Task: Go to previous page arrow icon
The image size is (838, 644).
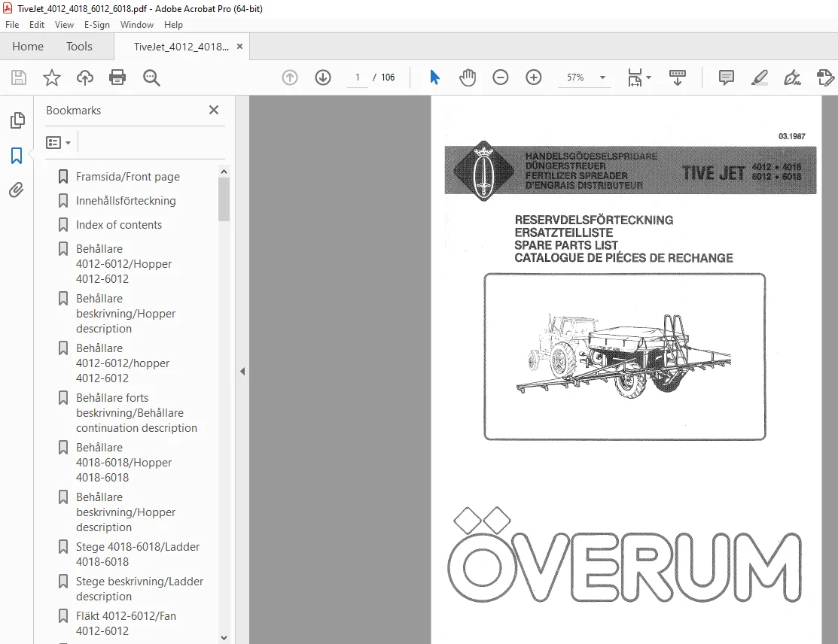Action: (290, 78)
